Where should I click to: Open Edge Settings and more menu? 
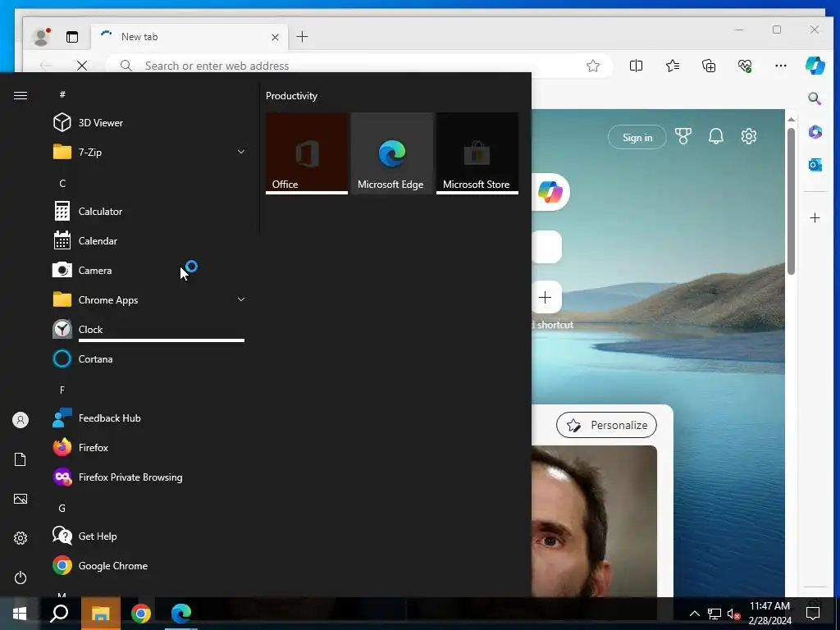pyautogui.click(x=781, y=66)
